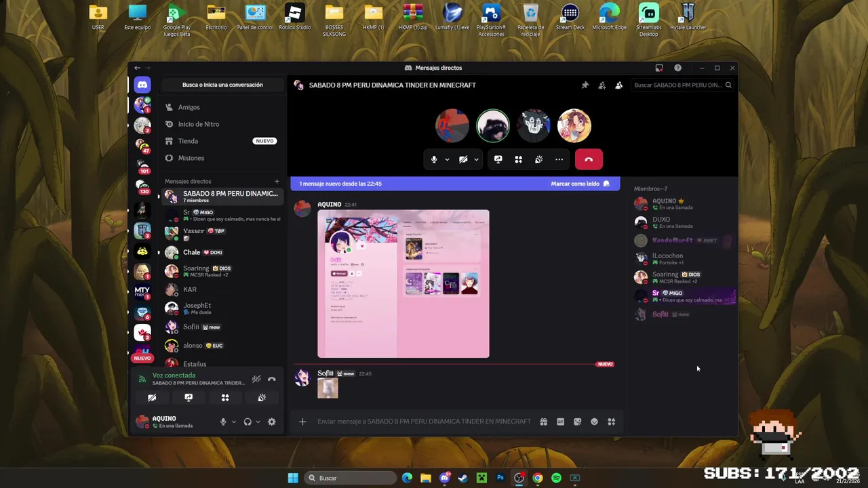Viewport: 868px width, 488px height.
Task: Open the Tienda page
Action: (x=222, y=141)
